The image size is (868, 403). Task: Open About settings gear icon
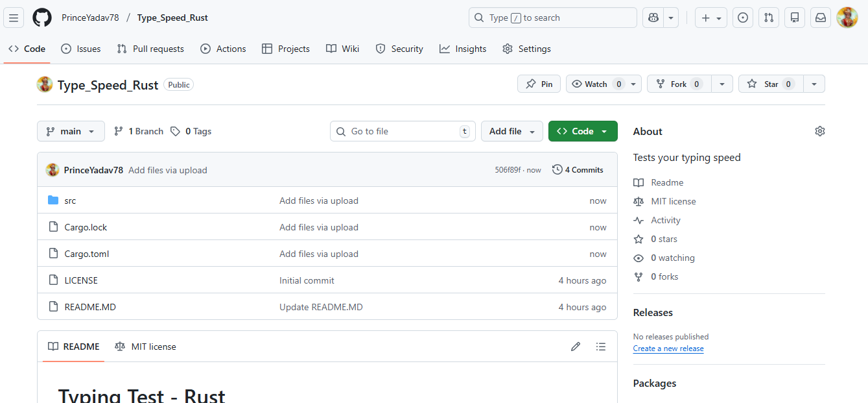click(820, 131)
